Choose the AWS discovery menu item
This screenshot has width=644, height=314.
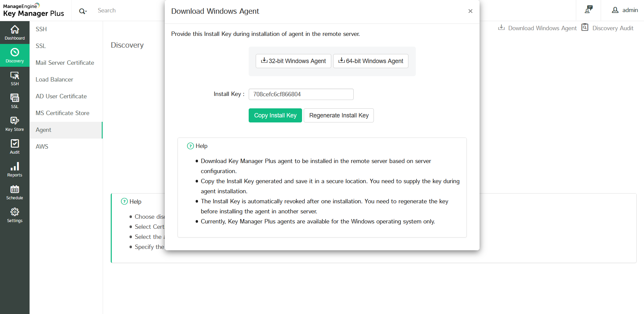pyautogui.click(x=42, y=147)
